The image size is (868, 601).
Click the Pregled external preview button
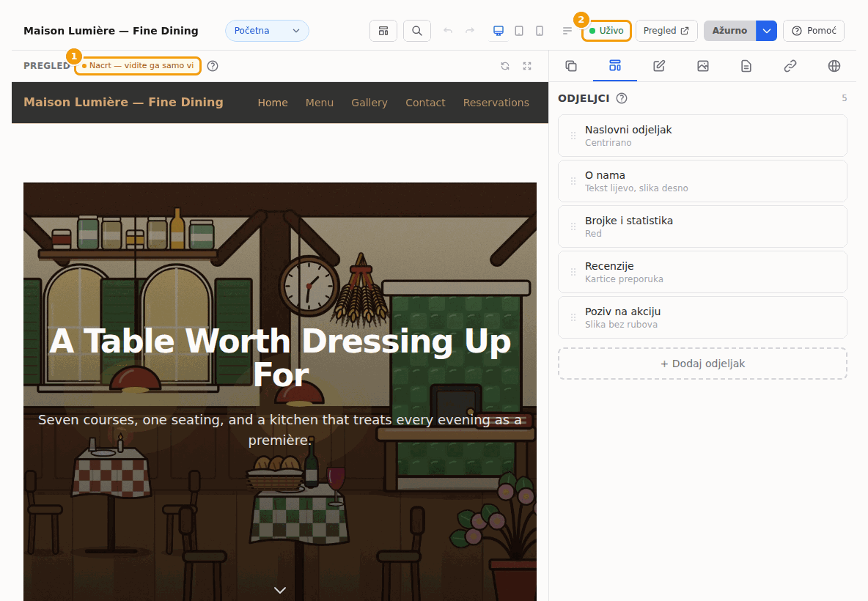click(x=666, y=31)
